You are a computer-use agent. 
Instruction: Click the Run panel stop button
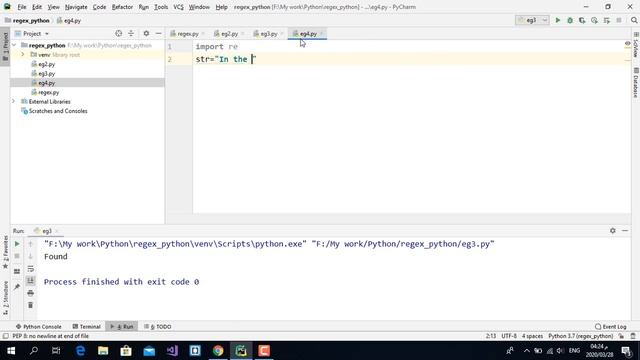(17, 256)
